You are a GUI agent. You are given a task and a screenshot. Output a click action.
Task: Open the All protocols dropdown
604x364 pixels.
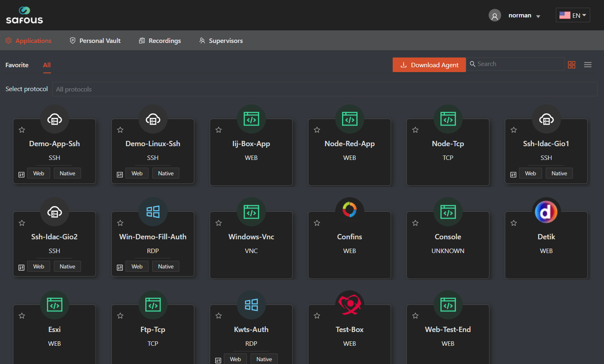324,89
